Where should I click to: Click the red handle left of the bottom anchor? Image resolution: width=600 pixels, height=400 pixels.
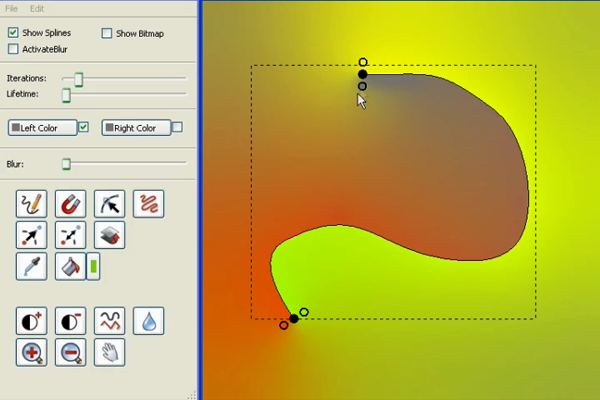tap(284, 325)
